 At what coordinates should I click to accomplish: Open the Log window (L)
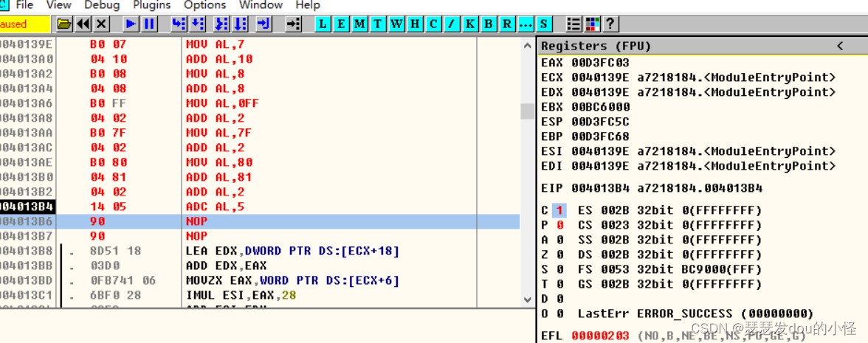323,24
